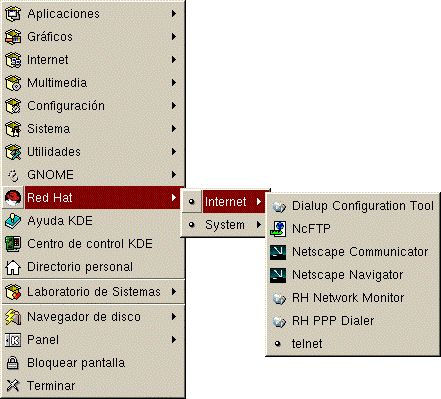Open telnet from the submenu
Image resolution: width=441 pixels, height=399 pixels.
pos(353,344)
